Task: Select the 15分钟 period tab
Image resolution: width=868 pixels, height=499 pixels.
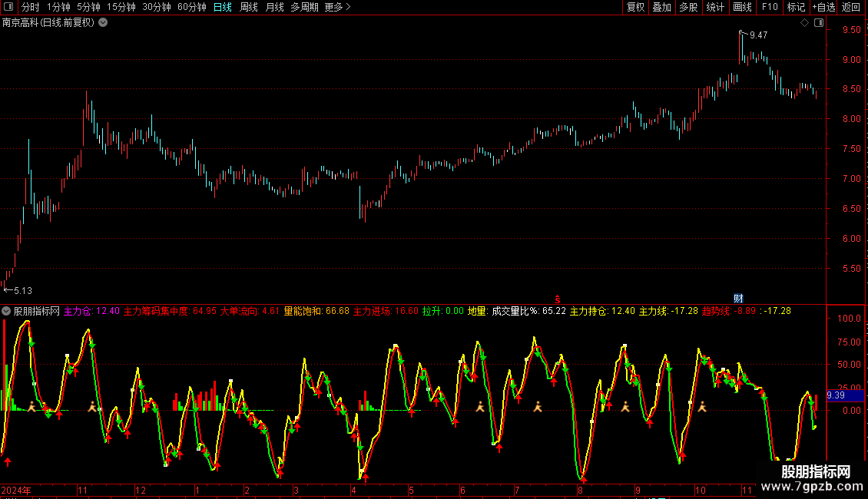Action: tap(121, 7)
